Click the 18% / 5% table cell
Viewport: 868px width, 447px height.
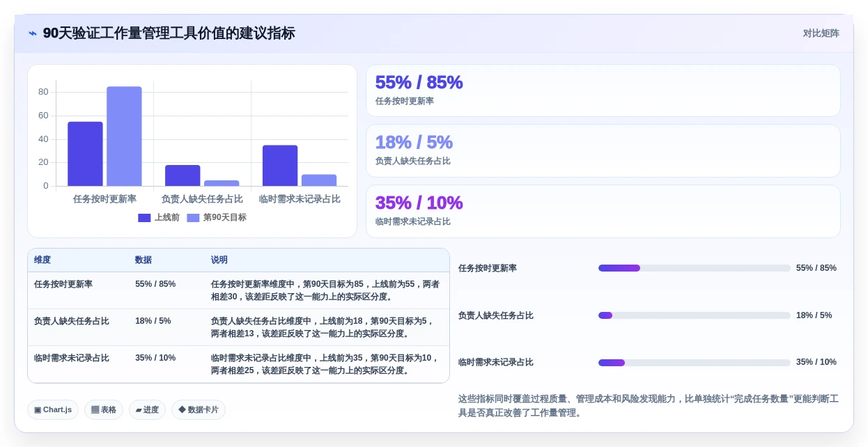pyautogui.click(x=153, y=321)
